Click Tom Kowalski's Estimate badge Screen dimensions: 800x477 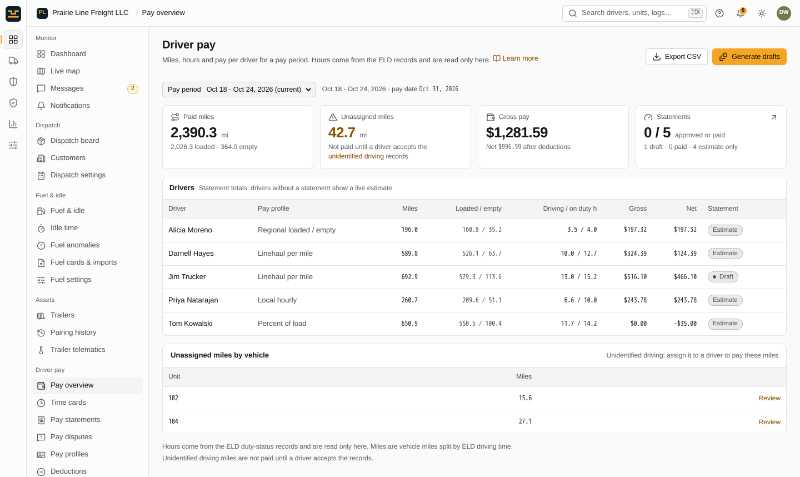725,324
